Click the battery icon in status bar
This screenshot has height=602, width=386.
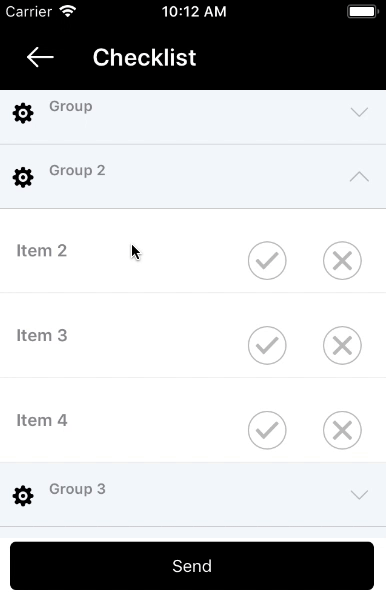point(363,12)
